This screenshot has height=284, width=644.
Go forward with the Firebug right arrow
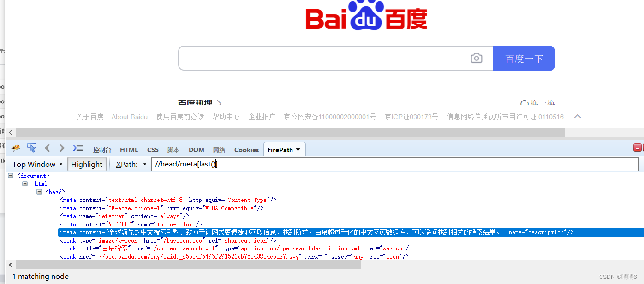tap(62, 148)
